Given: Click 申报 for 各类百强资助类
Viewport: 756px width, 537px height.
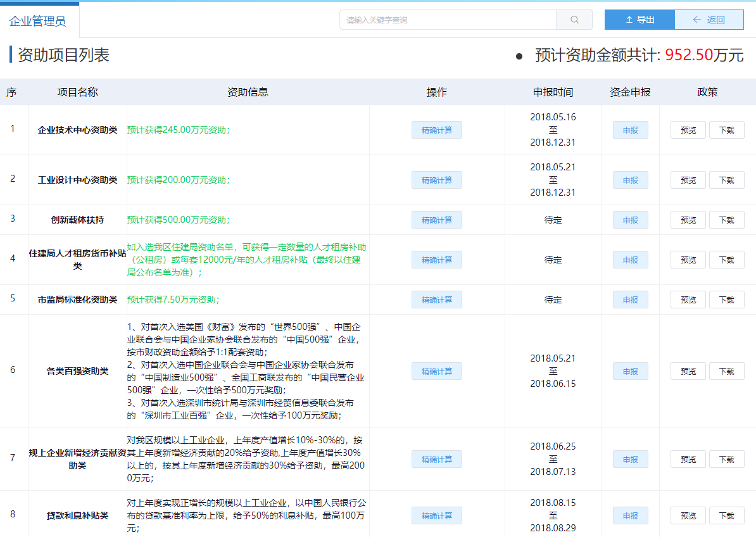Looking at the screenshot, I should [x=630, y=371].
